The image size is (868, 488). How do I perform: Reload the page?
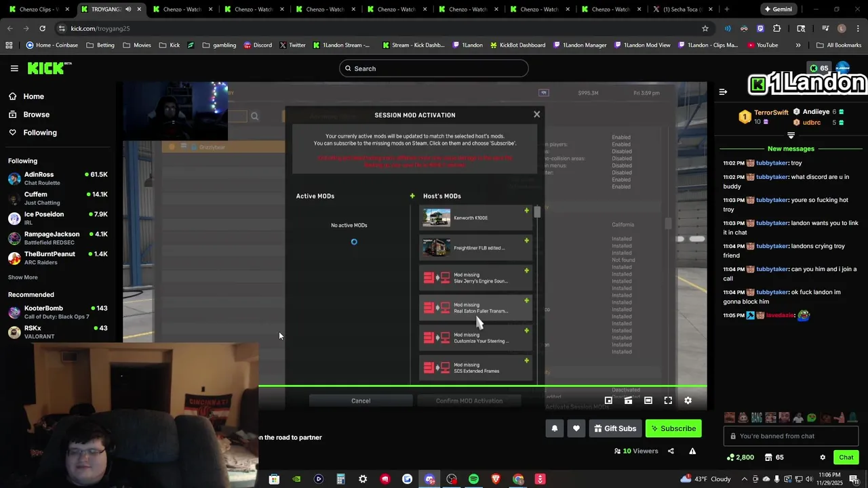(42, 28)
